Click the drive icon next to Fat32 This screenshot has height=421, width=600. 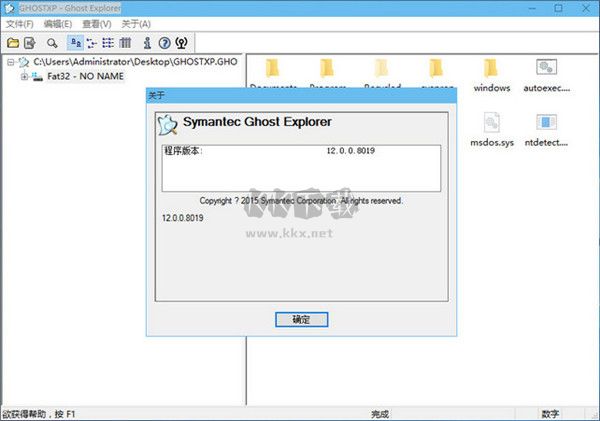click(x=38, y=77)
